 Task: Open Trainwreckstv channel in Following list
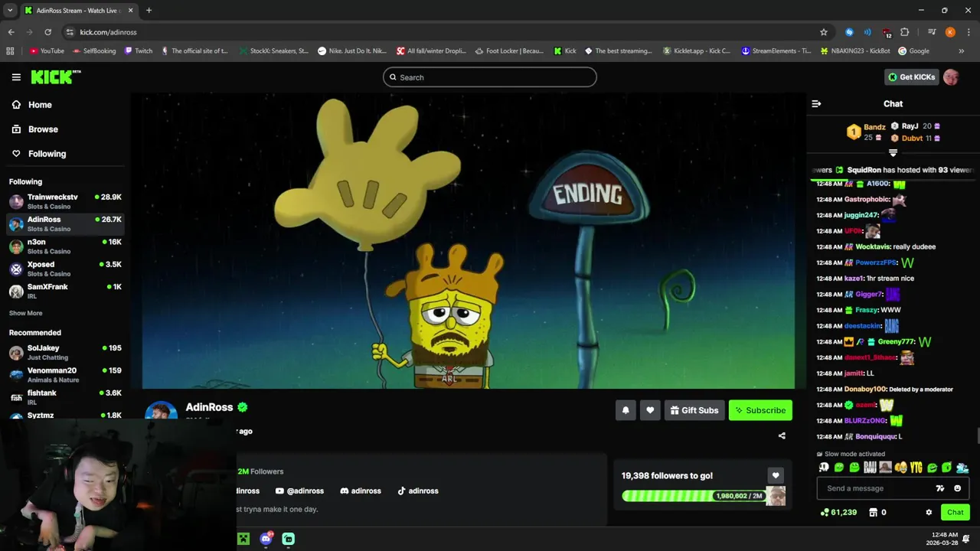(65, 201)
